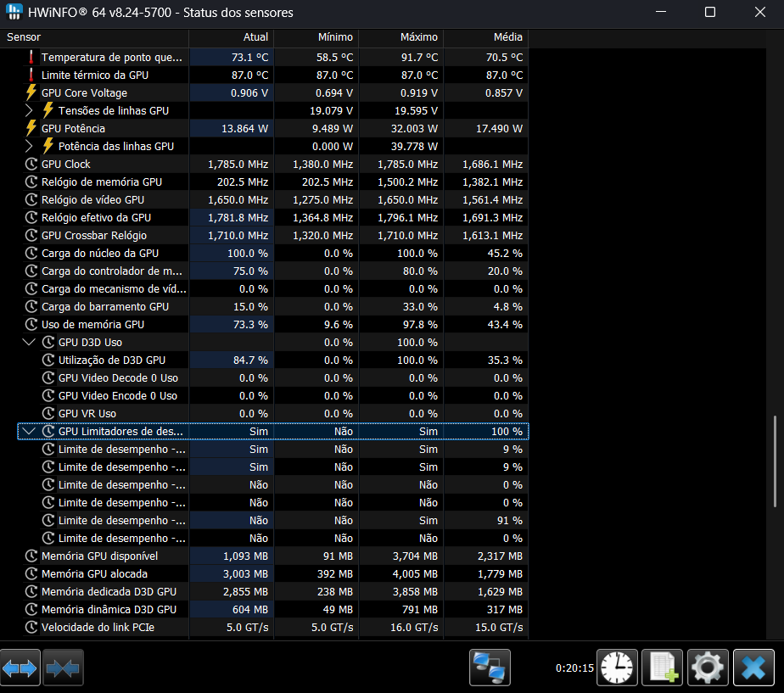Click the 91.7 °C maximum temperature value
The width and height of the screenshot is (784, 693).
tap(419, 58)
